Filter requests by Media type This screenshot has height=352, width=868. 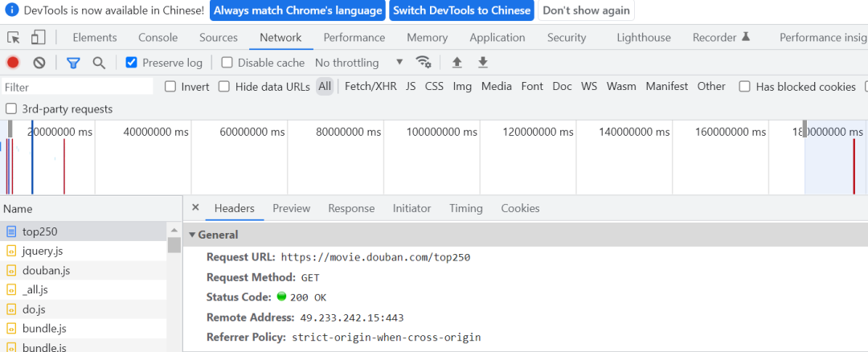pos(497,86)
